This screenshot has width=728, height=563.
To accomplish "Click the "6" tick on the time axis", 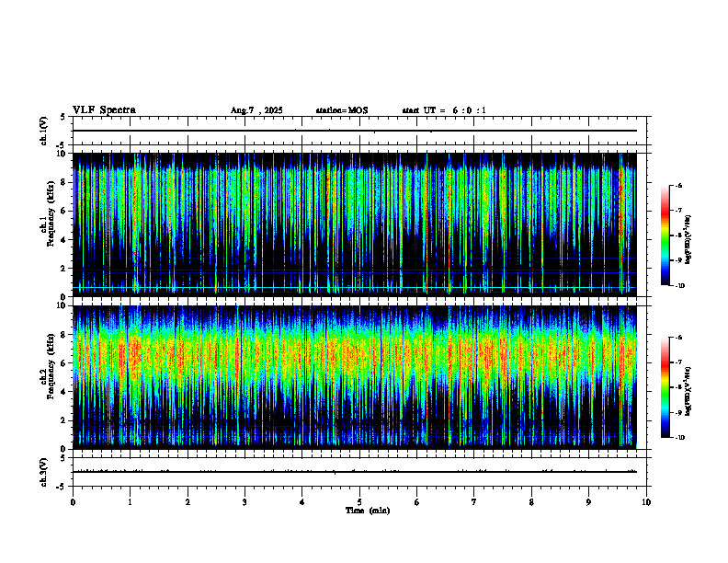I will [x=417, y=502].
